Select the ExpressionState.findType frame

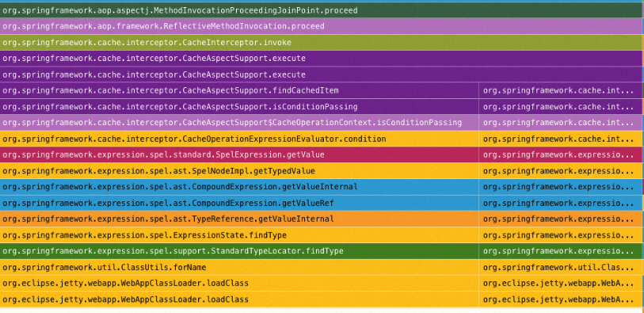point(239,235)
